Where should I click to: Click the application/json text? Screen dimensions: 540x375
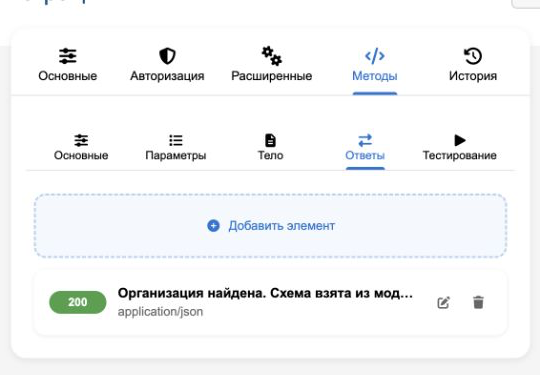pos(160,312)
